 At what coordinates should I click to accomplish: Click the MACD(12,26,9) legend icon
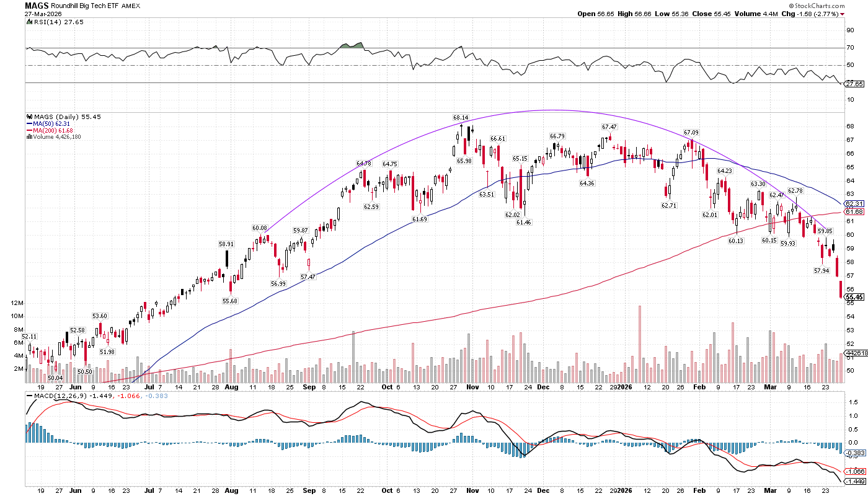(29, 395)
